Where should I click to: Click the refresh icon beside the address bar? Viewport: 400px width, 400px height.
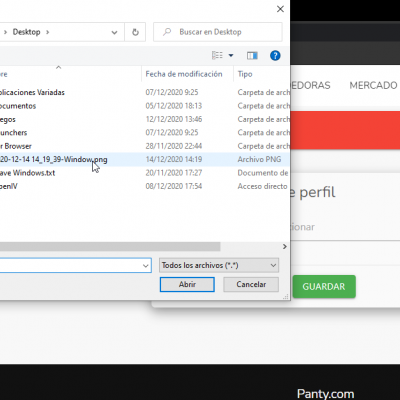point(135,32)
